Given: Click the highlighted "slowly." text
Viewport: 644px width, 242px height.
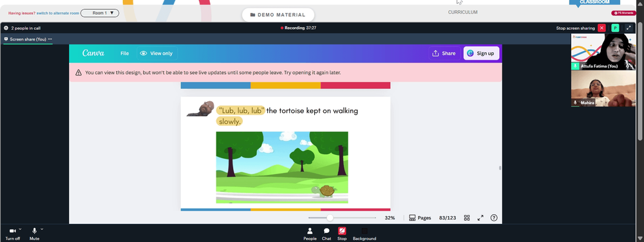Looking at the screenshot, I should click(x=230, y=121).
